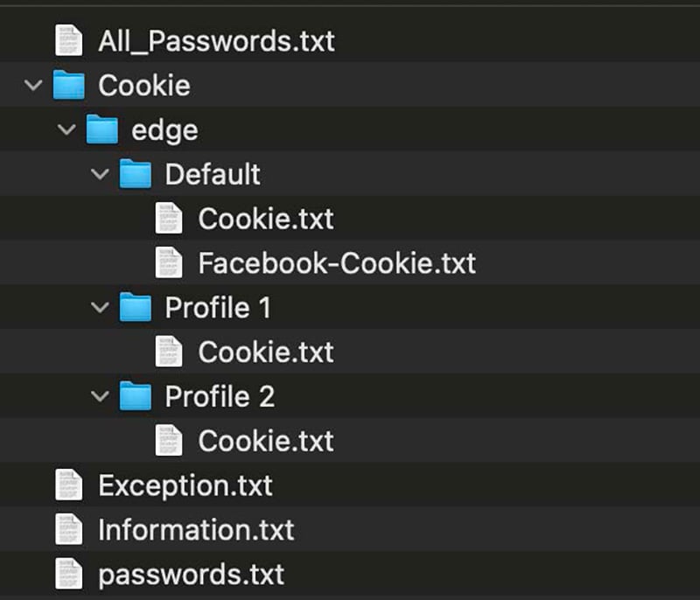Click the Facebook-Cookie.txt file icon

pos(168,263)
